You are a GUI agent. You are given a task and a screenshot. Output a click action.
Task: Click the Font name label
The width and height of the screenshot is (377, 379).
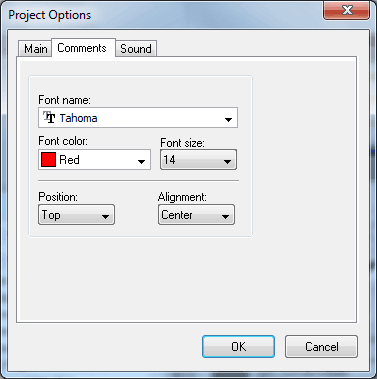pos(64,100)
